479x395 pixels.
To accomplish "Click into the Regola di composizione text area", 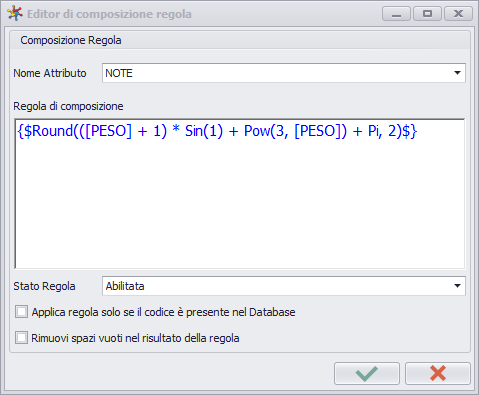I will (240, 194).
